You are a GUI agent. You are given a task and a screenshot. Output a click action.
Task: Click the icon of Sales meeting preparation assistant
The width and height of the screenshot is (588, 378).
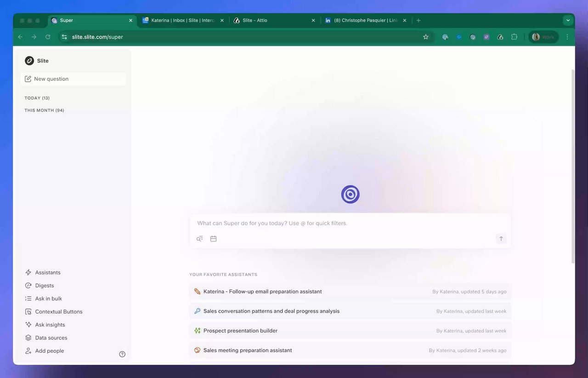pos(197,350)
